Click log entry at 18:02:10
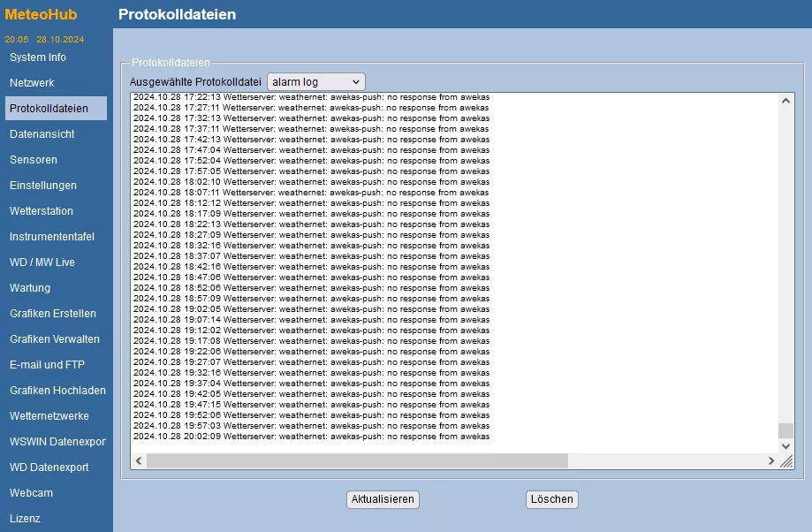The width and height of the screenshot is (812, 532). point(311,182)
